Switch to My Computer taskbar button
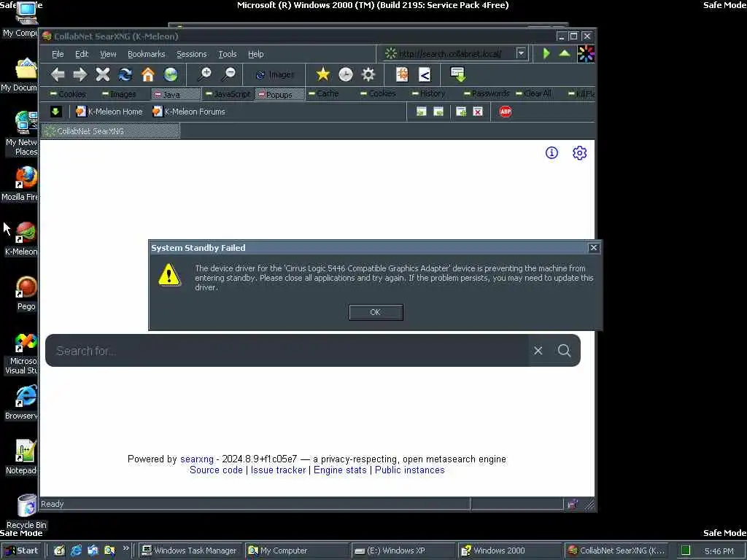Image resolution: width=747 pixels, height=560 pixels. click(298, 551)
